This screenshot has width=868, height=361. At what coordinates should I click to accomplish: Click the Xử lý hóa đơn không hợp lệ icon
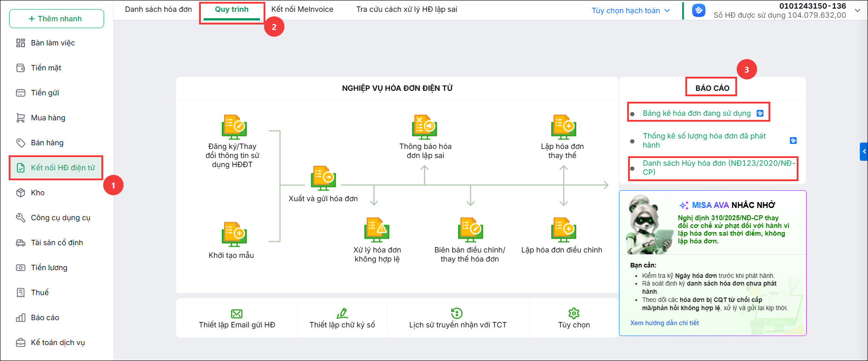coord(377,230)
